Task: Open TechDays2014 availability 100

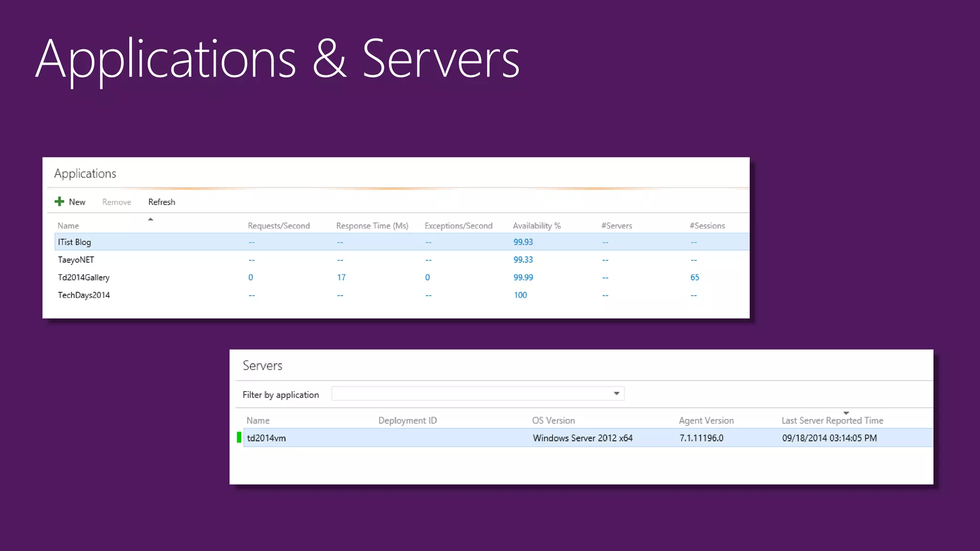Action: point(520,295)
